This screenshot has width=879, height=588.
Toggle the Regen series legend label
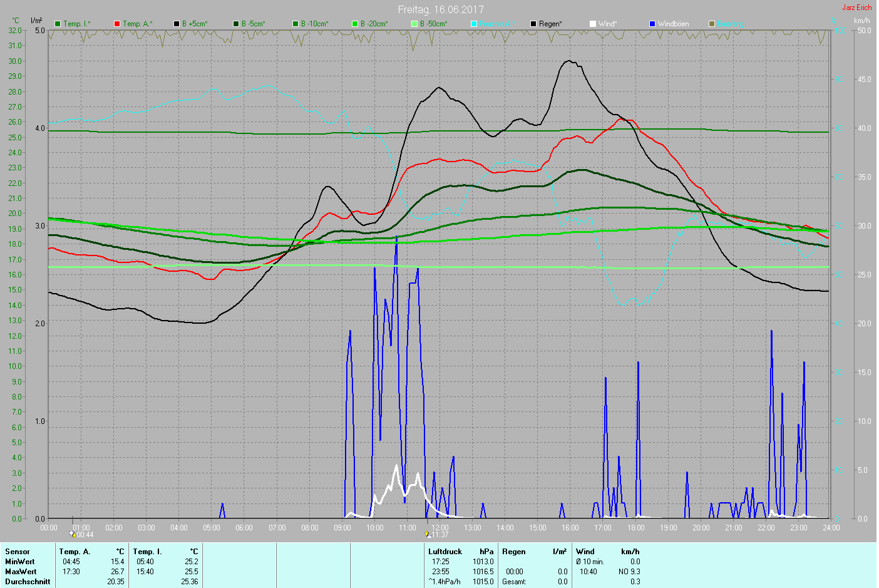click(550, 24)
